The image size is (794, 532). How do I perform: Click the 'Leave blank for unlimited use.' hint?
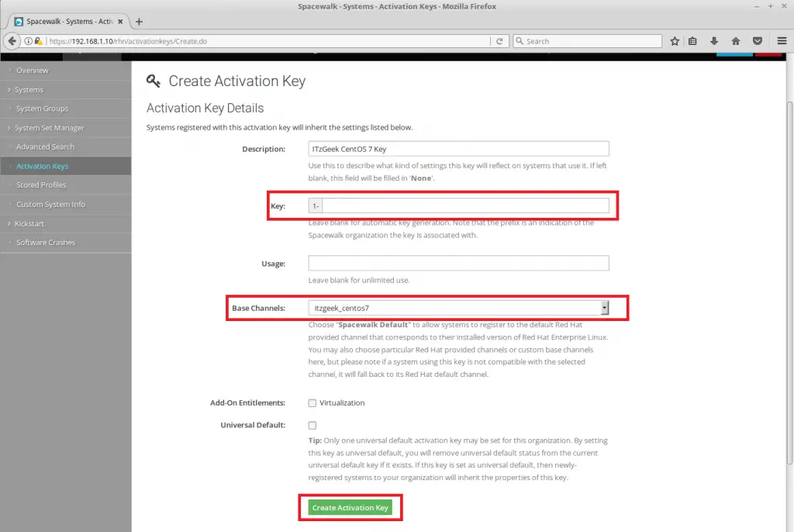click(x=359, y=280)
